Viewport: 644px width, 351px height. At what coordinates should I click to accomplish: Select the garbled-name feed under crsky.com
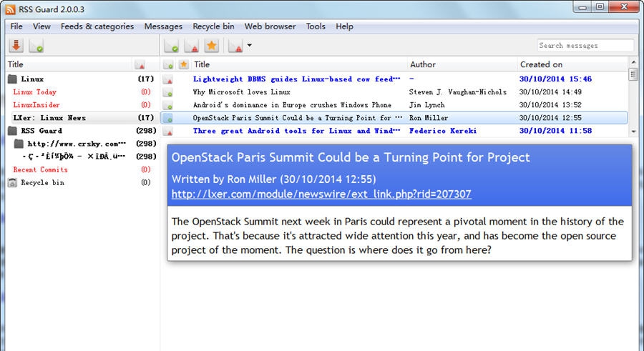point(74,157)
